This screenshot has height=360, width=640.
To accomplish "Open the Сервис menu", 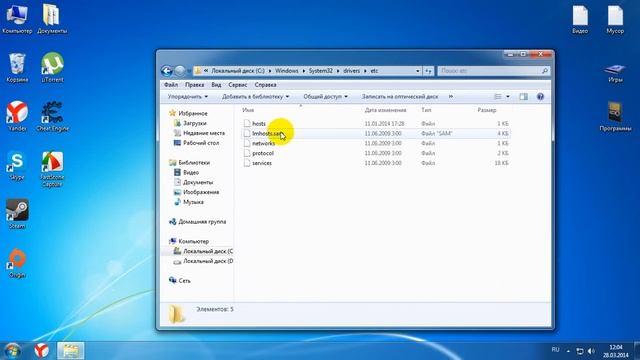I will 238,85.
